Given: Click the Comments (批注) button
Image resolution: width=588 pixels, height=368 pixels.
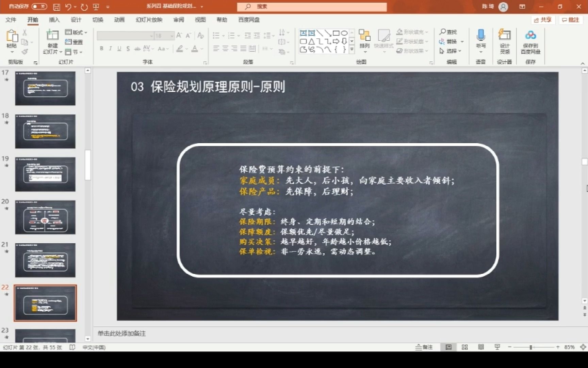Looking at the screenshot, I should click(571, 20).
